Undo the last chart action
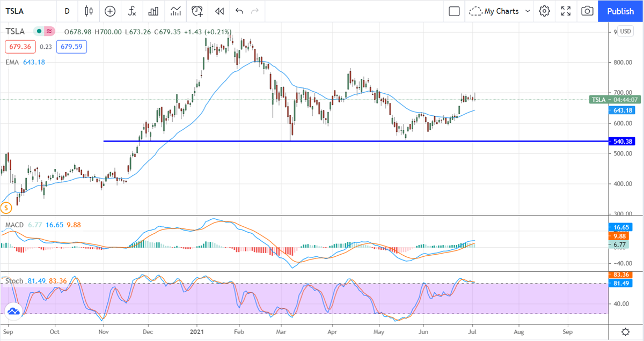 point(239,11)
